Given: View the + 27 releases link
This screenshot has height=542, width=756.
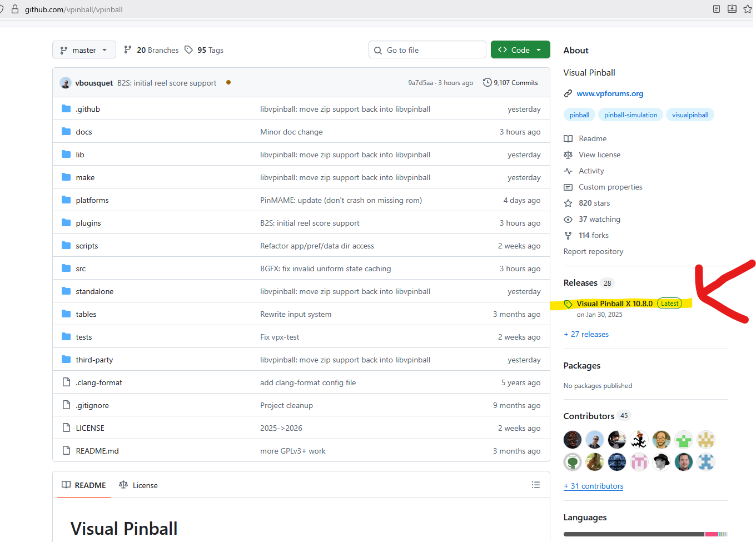Looking at the screenshot, I should click(x=586, y=334).
